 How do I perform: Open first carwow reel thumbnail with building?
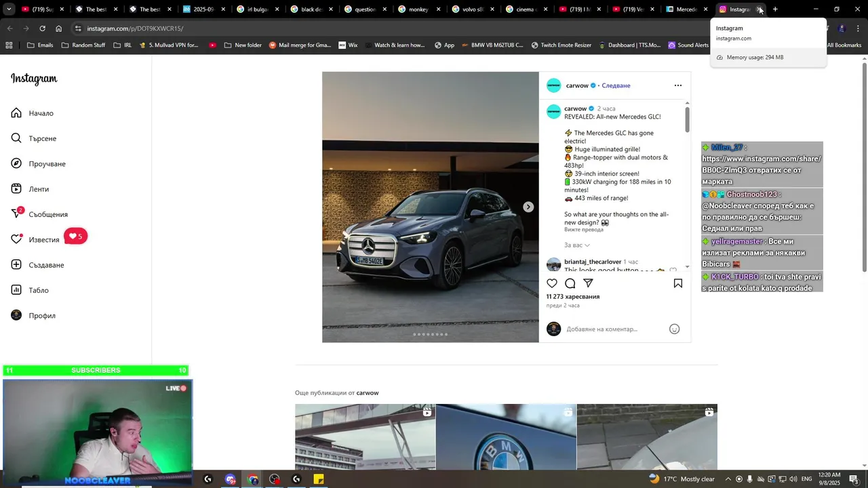click(365, 436)
